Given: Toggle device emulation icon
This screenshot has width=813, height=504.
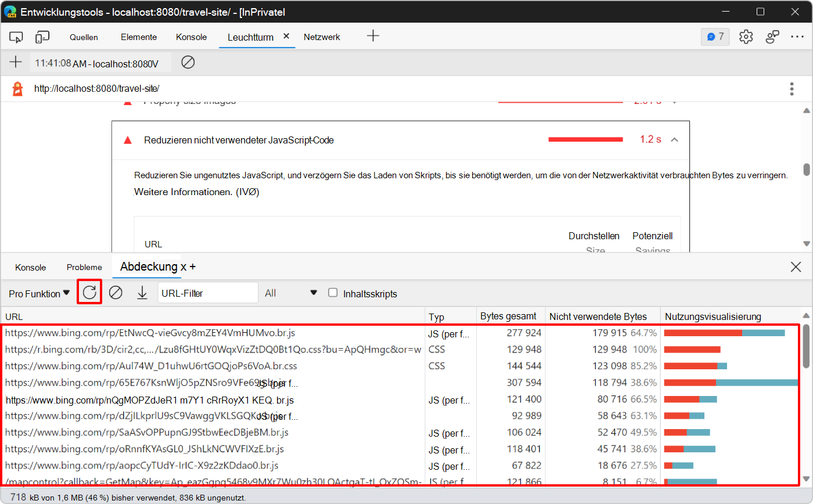Looking at the screenshot, I should pyautogui.click(x=42, y=37).
